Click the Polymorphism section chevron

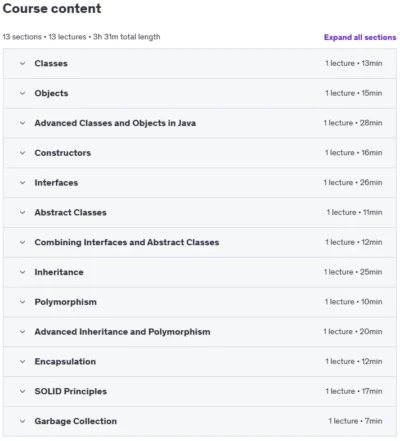(x=22, y=302)
